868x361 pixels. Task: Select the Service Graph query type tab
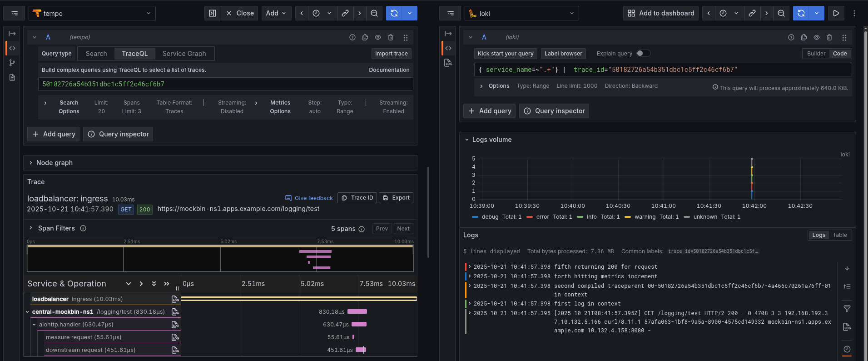point(184,53)
